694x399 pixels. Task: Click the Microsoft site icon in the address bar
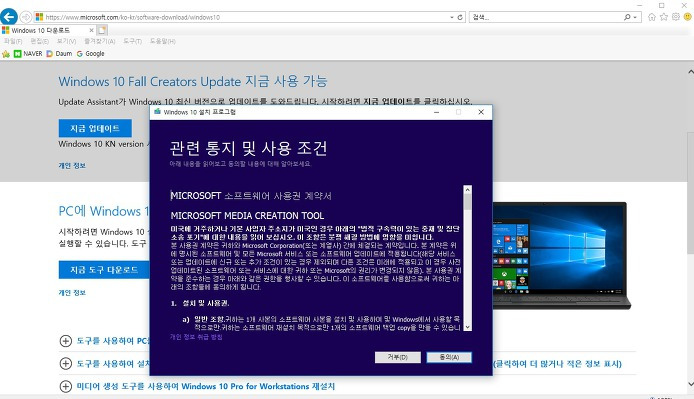click(x=39, y=17)
